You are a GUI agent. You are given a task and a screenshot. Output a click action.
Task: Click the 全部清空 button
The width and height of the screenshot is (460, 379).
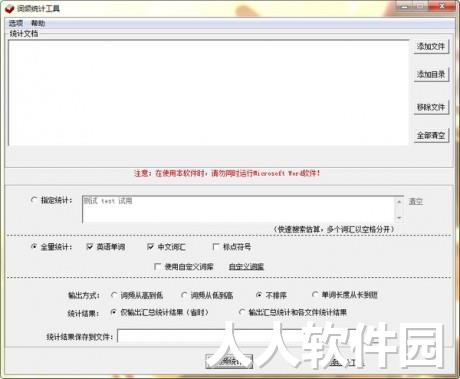pos(431,135)
